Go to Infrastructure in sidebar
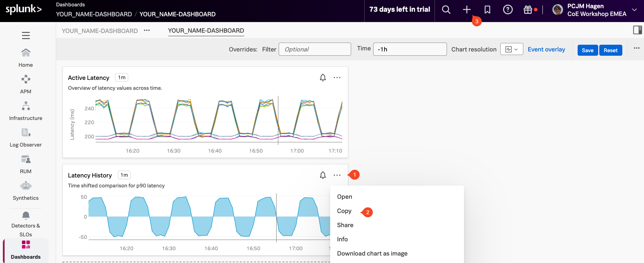This screenshot has width=644, height=263. pyautogui.click(x=26, y=111)
